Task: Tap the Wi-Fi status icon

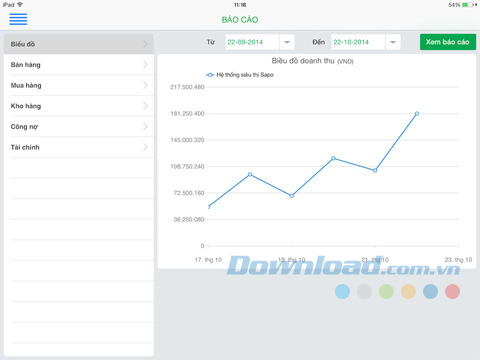Action: point(20,5)
